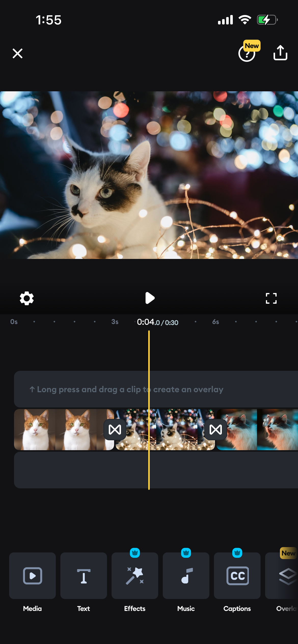Tap the 6s mark on timeline ruler
The image size is (298, 644).
pyautogui.click(x=215, y=322)
